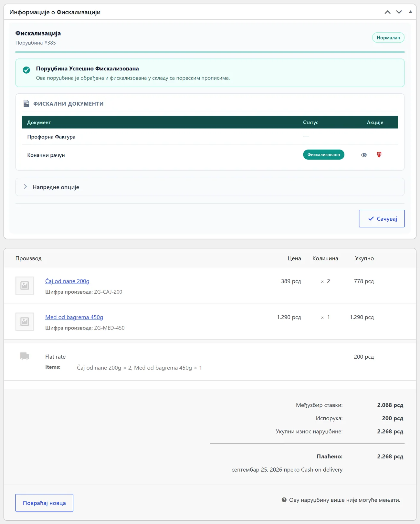Click the Производ column header
This screenshot has height=524, width=420.
(28, 258)
